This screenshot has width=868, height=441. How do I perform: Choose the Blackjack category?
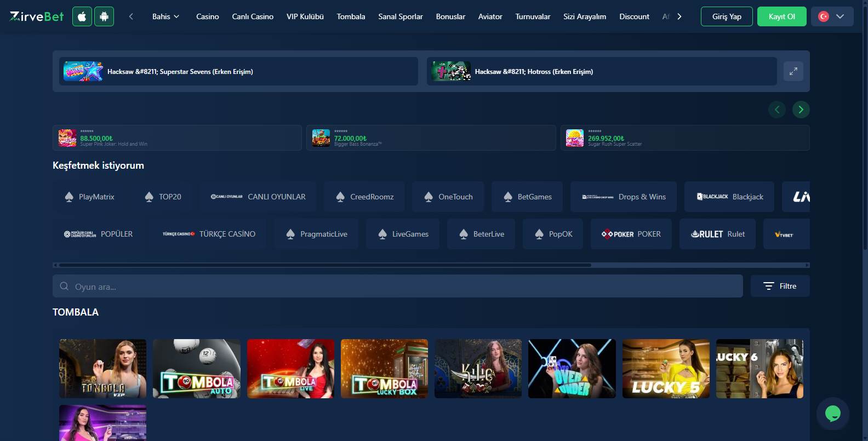click(729, 197)
